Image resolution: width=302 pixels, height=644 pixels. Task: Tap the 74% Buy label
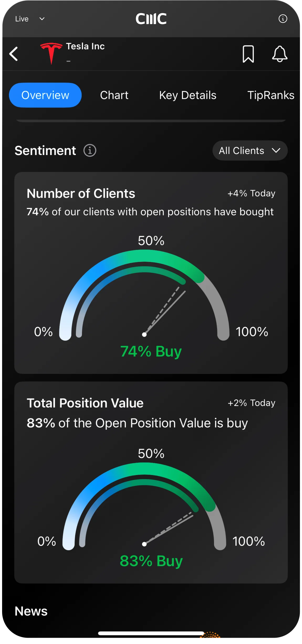(x=151, y=351)
